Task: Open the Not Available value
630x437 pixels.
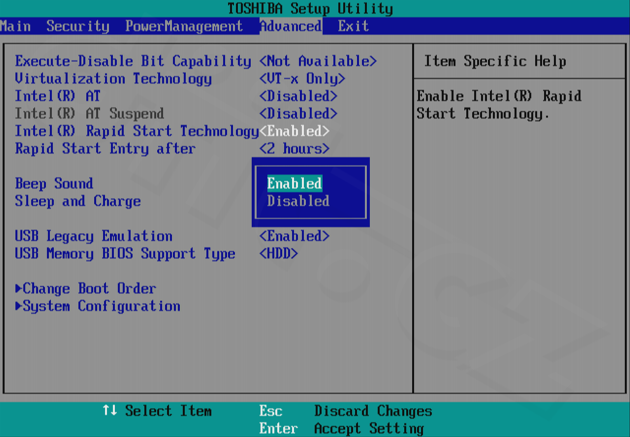Action: [x=318, y=61]
